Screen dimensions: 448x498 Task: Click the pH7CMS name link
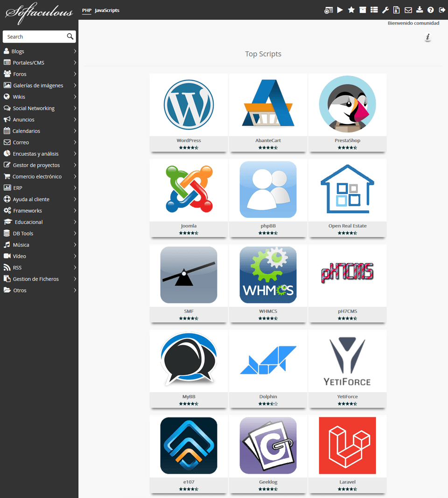pyautogui.click(x=347, y=311)
